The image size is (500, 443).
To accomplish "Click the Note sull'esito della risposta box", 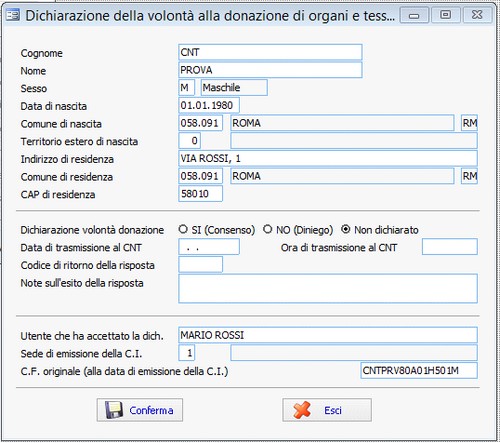I will (x=328, y=288).
